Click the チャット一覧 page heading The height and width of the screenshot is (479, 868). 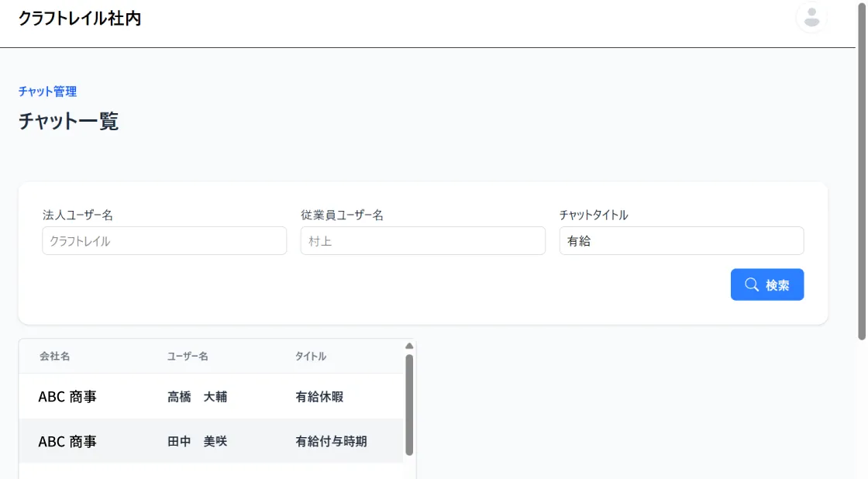point(68,122)
